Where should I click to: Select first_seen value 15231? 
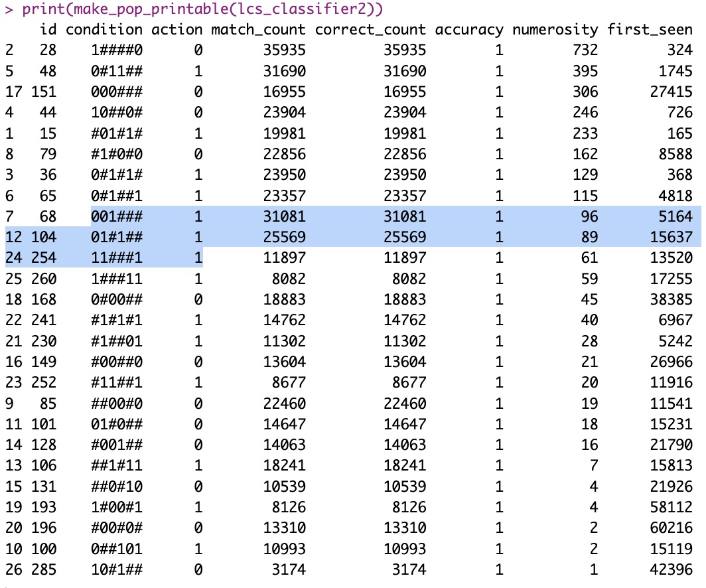click(671, 424)
